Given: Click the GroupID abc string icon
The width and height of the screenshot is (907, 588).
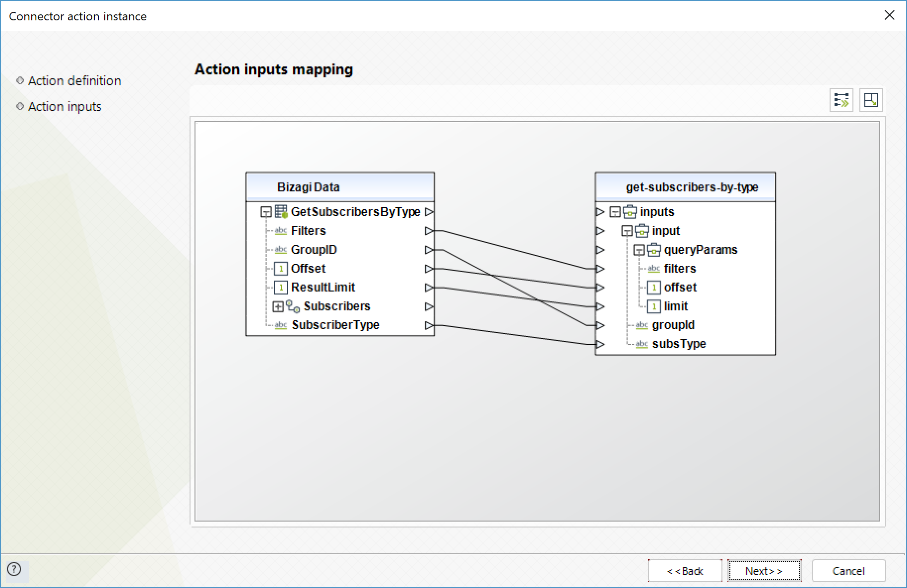Looking at the screenshot, I should tap(281, 250).
